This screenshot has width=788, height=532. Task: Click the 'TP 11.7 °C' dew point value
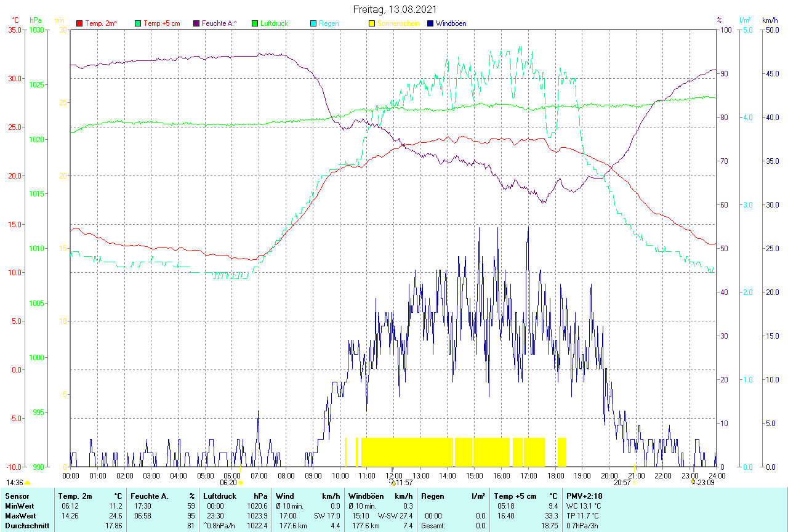pyautogui.click(x=582, y=515)
